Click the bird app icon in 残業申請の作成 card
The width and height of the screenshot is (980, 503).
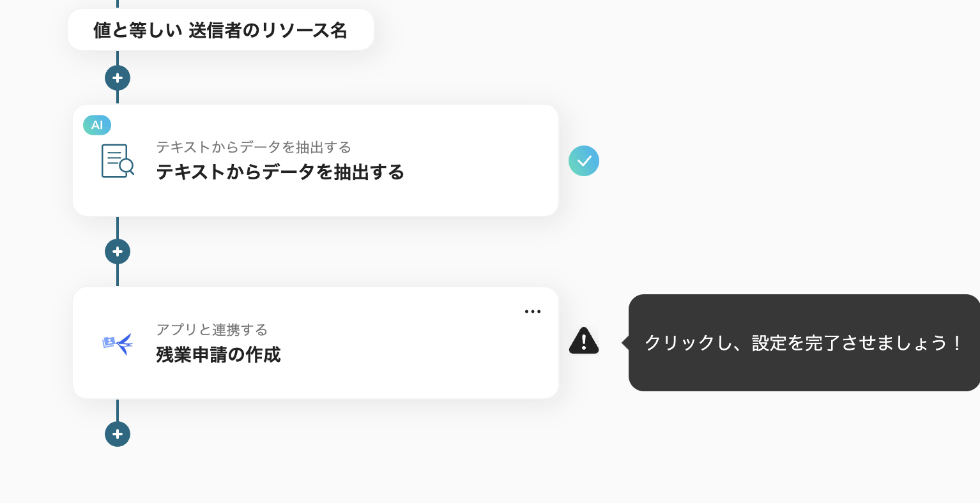click(118, 343)
